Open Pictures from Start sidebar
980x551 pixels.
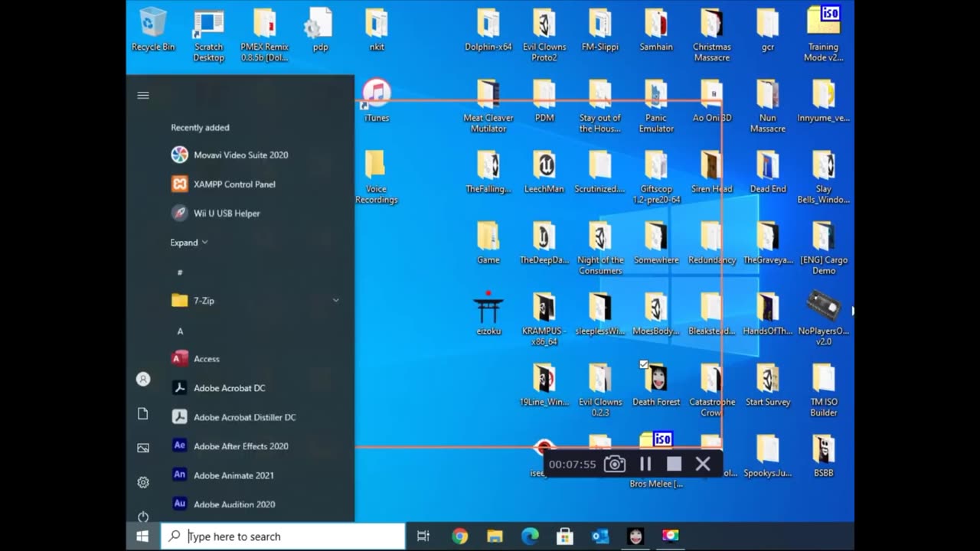tap(142, 448)
